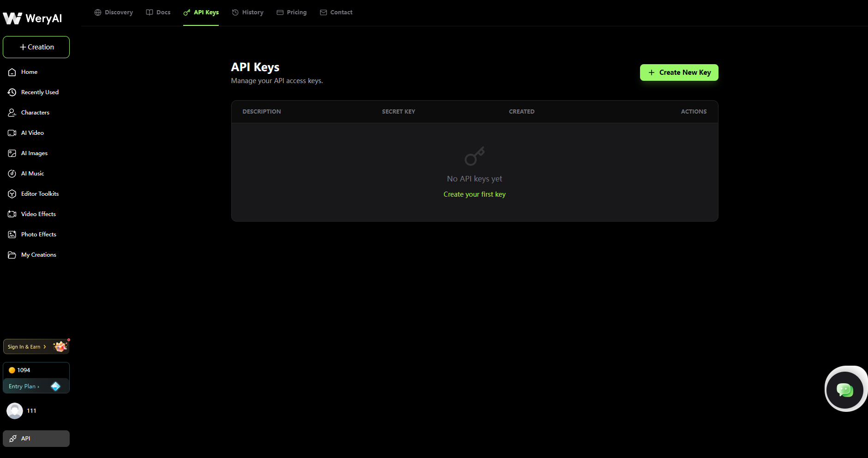868x458 pixels.
Task: Open Photo Effects
Action: click(38, 234)
